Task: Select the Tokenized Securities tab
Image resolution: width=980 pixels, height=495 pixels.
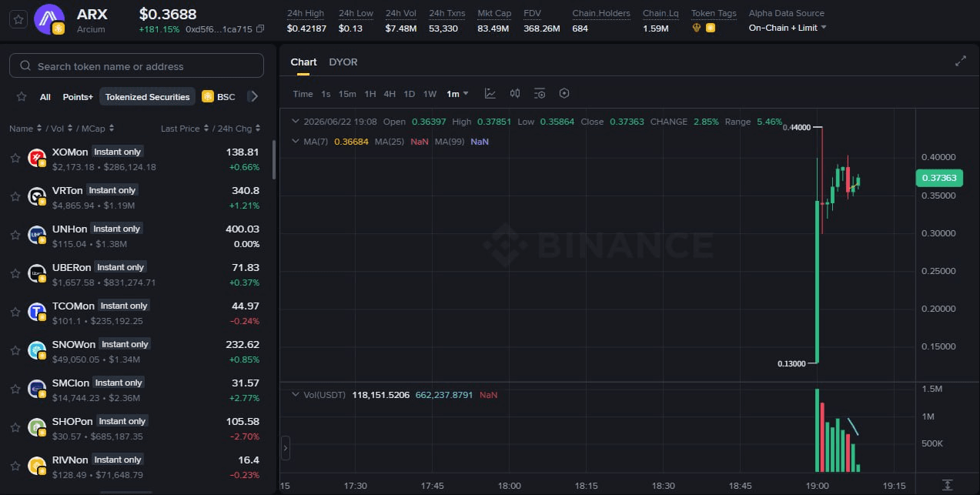Action: (147, 97)
